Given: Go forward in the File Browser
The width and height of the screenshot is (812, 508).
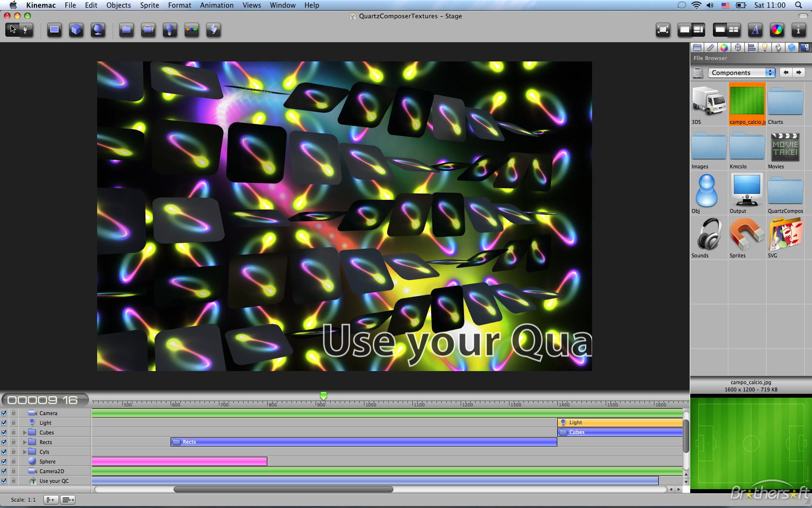Looking at the screenshot, I should click(799, 73).
